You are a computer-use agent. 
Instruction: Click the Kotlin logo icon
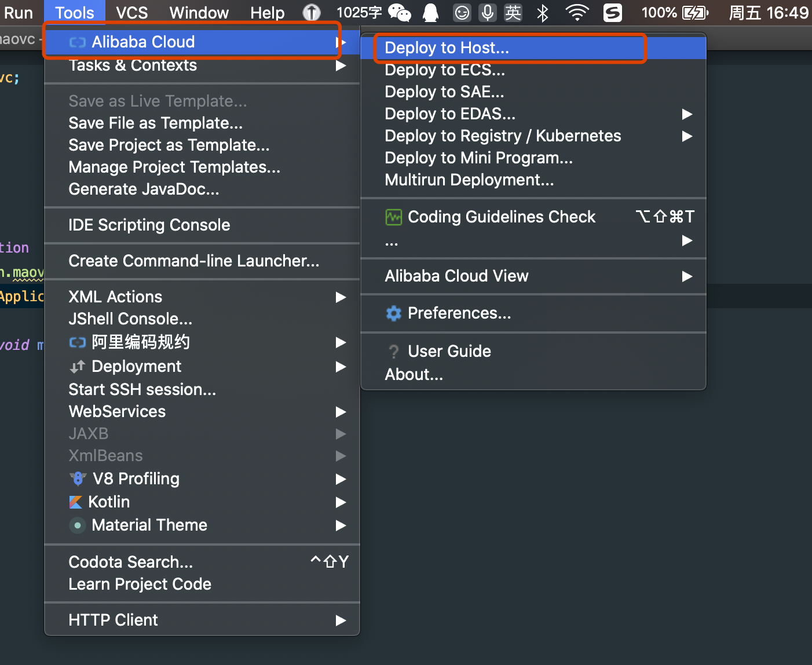(x=76, y=502)
